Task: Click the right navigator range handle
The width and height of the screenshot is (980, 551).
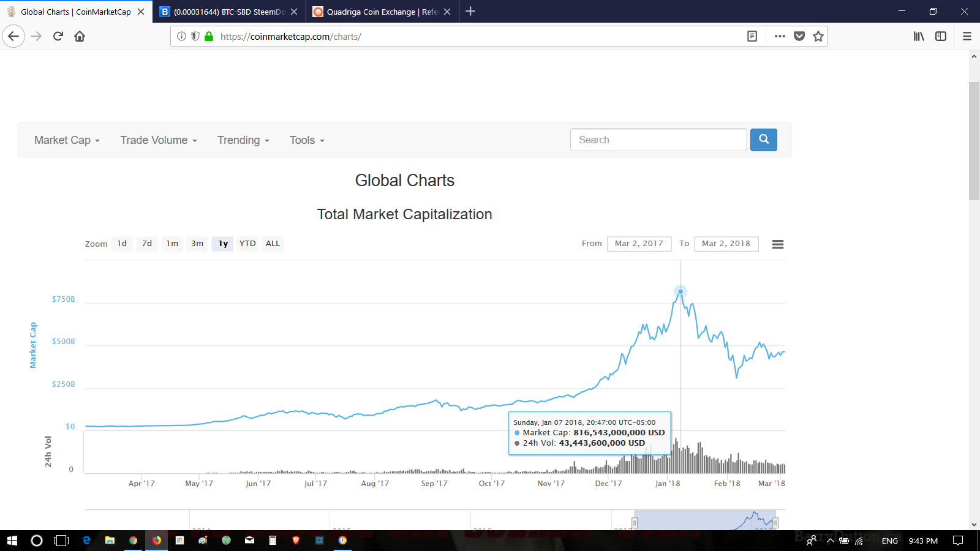Action: [775, 523]
